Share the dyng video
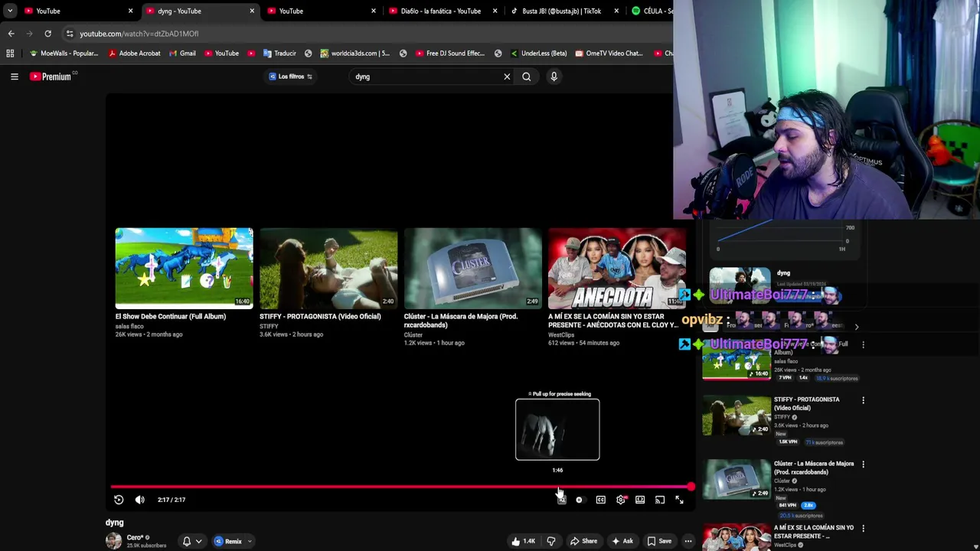The width and height of the screenshot is (980, 551). click(583, 541)
